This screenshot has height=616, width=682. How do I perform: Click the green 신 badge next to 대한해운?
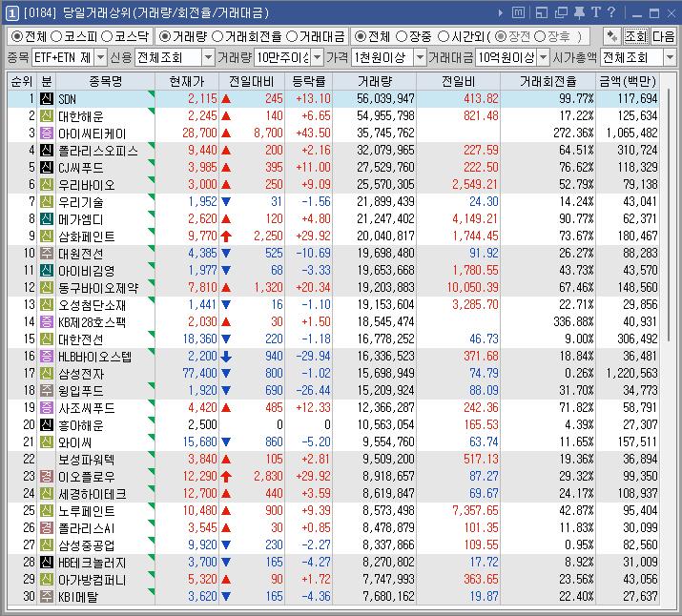[x=47, y=116]
